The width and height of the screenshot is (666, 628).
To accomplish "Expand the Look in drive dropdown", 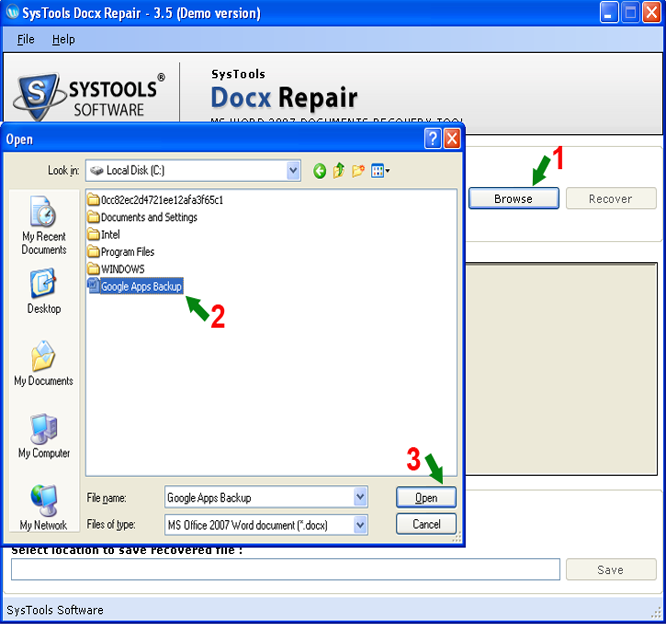I will point(293,171).
